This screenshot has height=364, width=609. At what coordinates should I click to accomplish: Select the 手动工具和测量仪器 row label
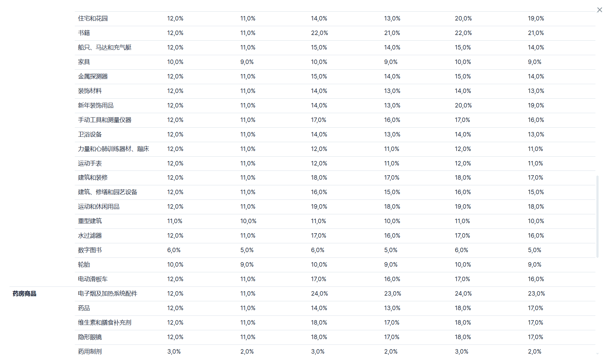[104, 120]
